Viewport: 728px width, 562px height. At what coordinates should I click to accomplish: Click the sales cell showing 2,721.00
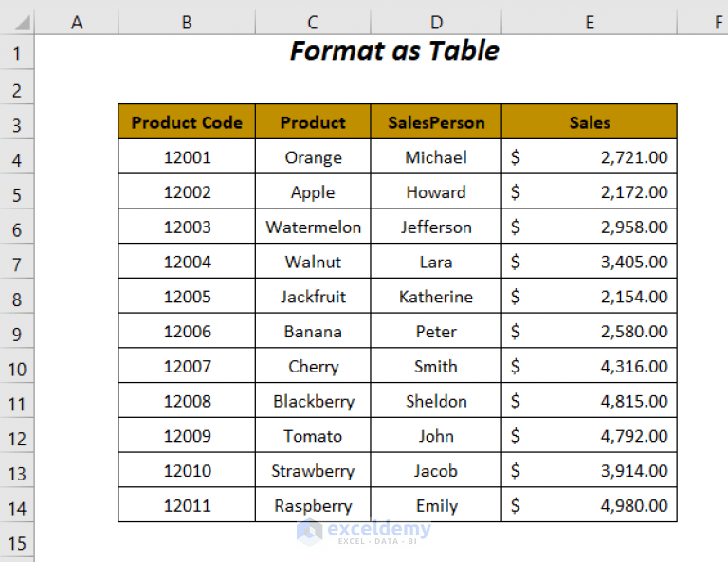coord(590,157)
